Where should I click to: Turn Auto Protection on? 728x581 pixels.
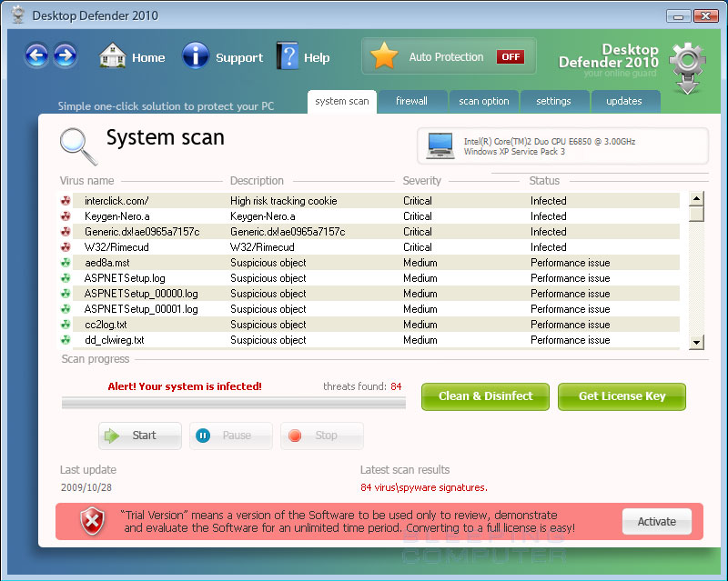511,55
